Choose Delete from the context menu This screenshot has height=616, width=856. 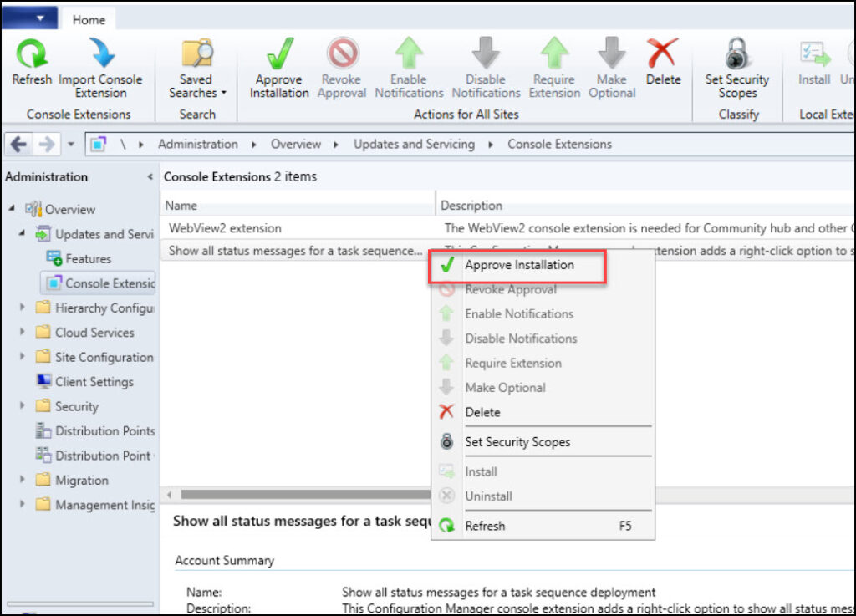point(543,413)
